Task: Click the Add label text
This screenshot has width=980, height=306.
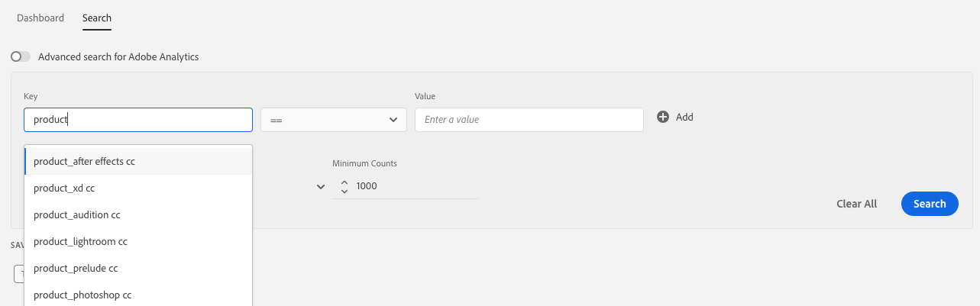Action: [684, 117]
